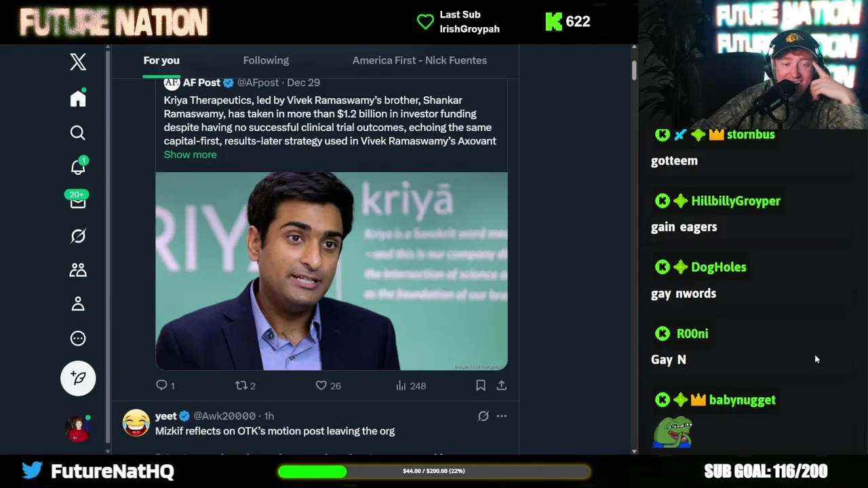Go to the Home feed icon
Viewport: 868px width, 488px height.
tap(78, 99)
